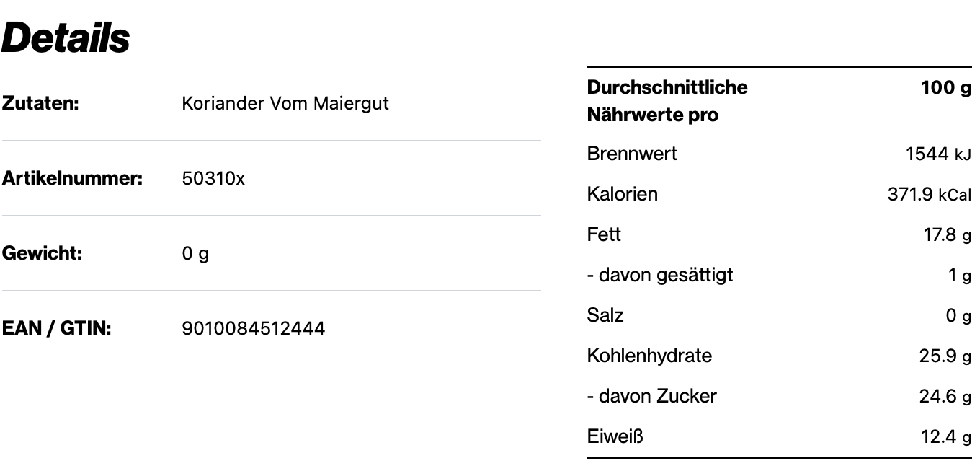This screenshot has width=980, height=466.
Task: Click the Kohlenhydrate row label
Action: click(x=649, y=356)
